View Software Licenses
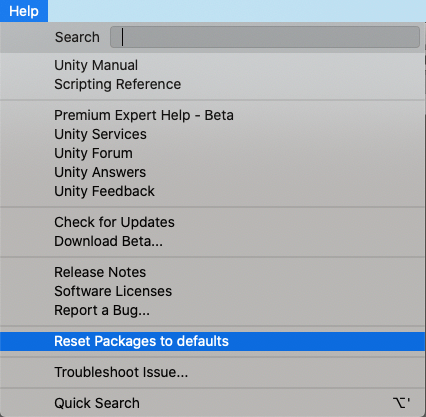Screen dimensions: 426x417 213,291
